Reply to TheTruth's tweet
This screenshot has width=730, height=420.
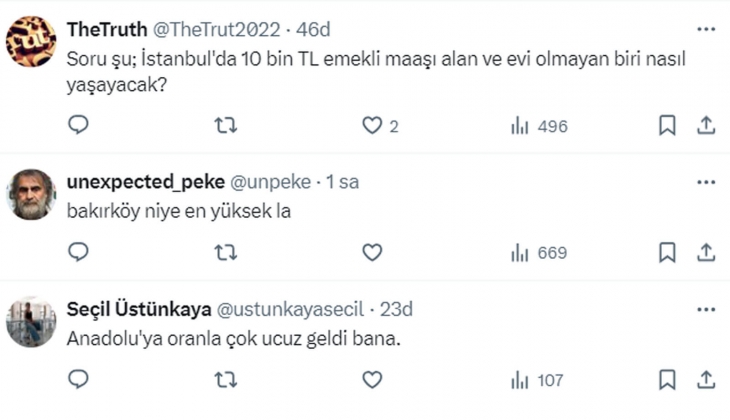79,126
